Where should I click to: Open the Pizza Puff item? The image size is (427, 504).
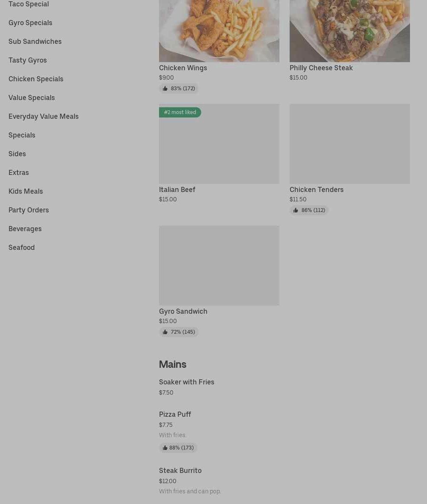(175, 414)
